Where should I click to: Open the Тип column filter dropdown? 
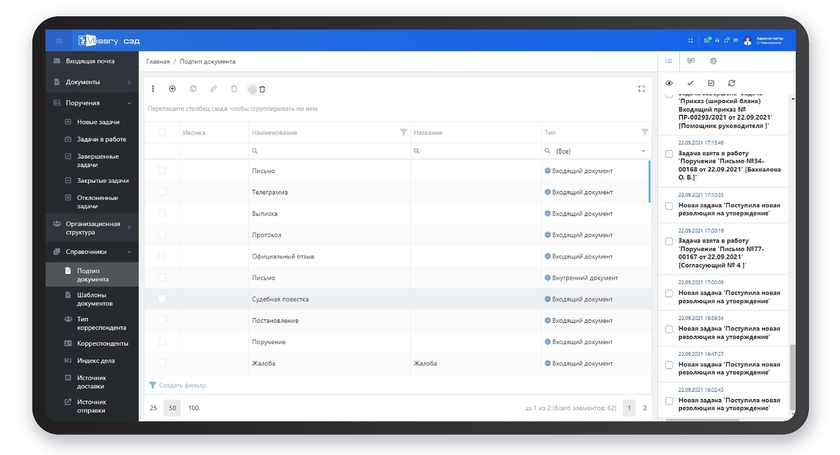[x=643, y=151]
